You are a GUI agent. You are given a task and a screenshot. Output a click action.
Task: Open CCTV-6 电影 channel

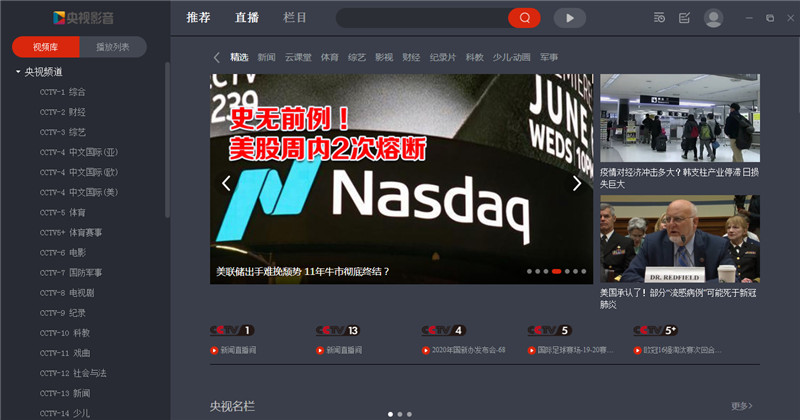coord(63,253)
